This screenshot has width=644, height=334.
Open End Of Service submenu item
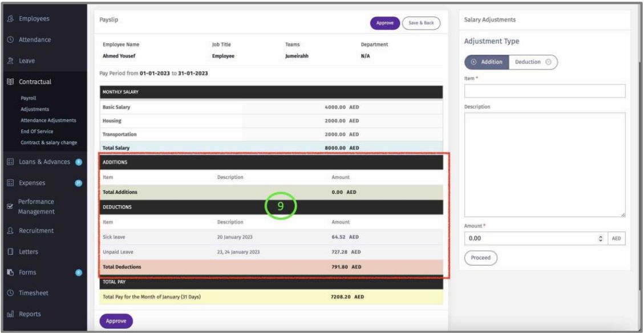pyautogui.click(x=37, y=131)
